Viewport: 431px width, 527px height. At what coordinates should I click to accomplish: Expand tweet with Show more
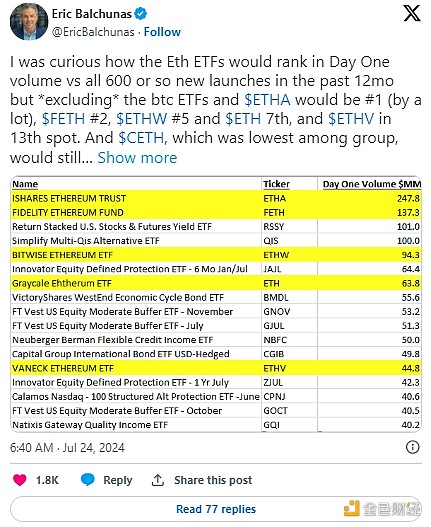137,158
